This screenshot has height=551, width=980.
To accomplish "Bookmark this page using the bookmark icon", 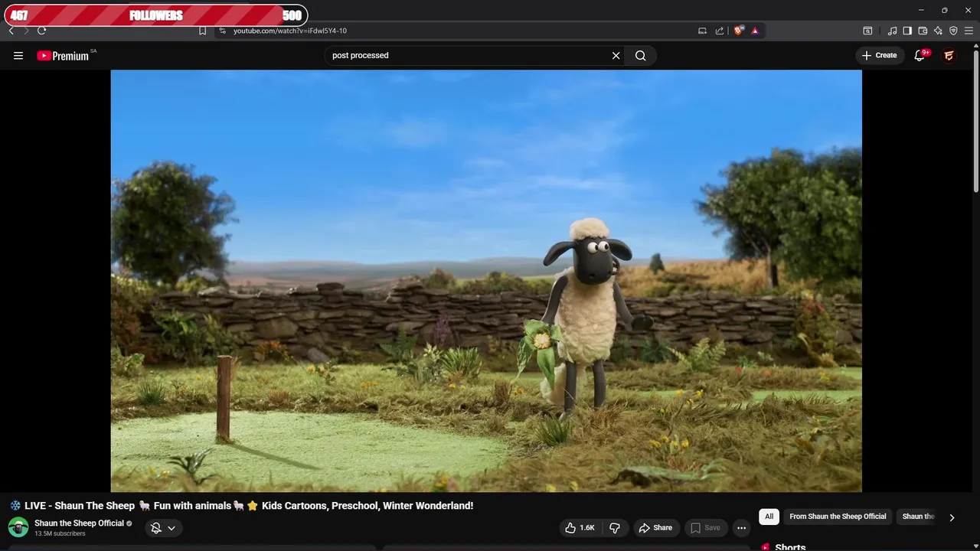I will (x=202, y=31).
